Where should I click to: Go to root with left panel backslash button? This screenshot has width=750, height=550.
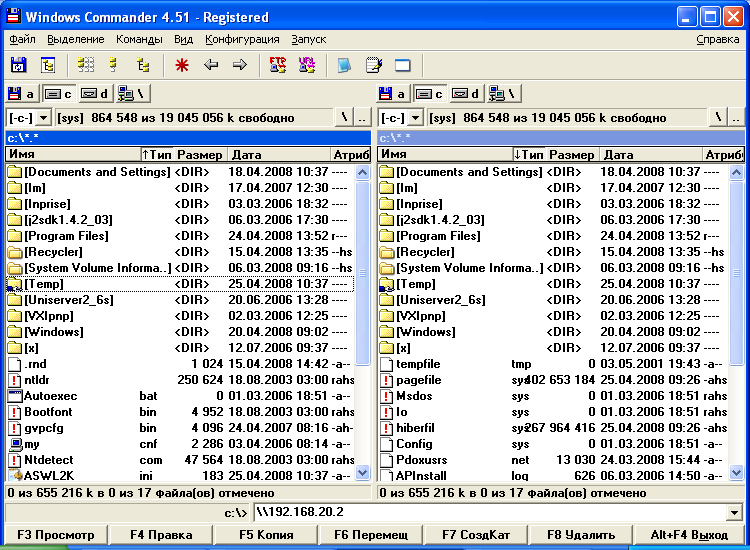click(x=344, y=118)
